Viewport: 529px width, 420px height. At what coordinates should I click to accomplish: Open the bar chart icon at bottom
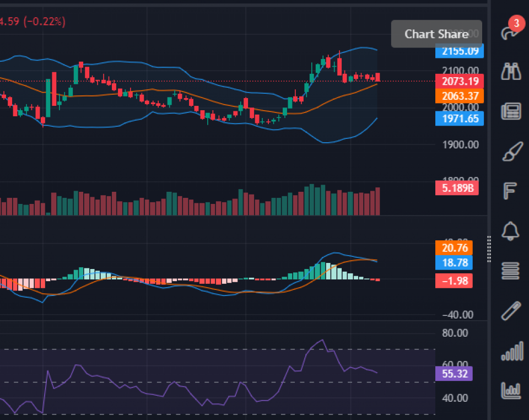coord(511,391)
